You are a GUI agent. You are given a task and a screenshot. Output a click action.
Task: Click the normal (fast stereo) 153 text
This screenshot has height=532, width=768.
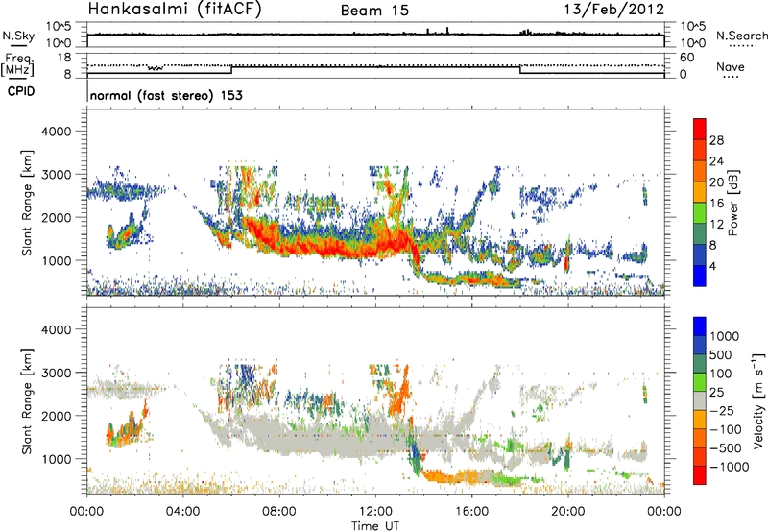166,95
